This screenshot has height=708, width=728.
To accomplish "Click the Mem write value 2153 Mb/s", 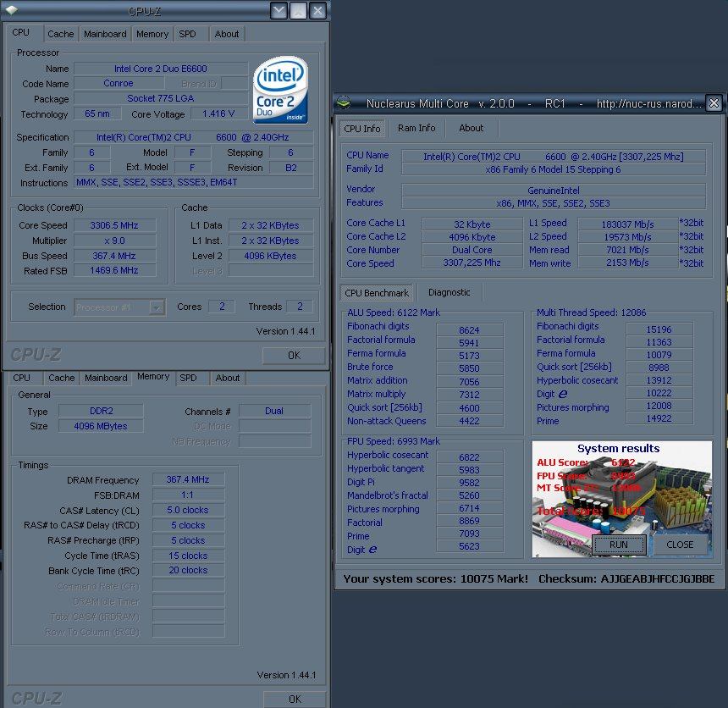I will pyautogui.click(x=628, y=263).
